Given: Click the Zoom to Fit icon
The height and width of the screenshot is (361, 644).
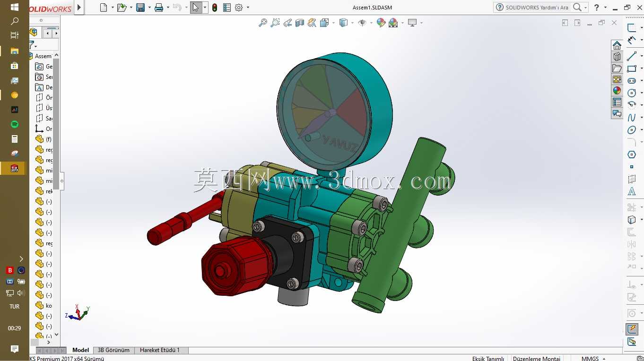Looking at the screenshot, I should tap(263, 23).
